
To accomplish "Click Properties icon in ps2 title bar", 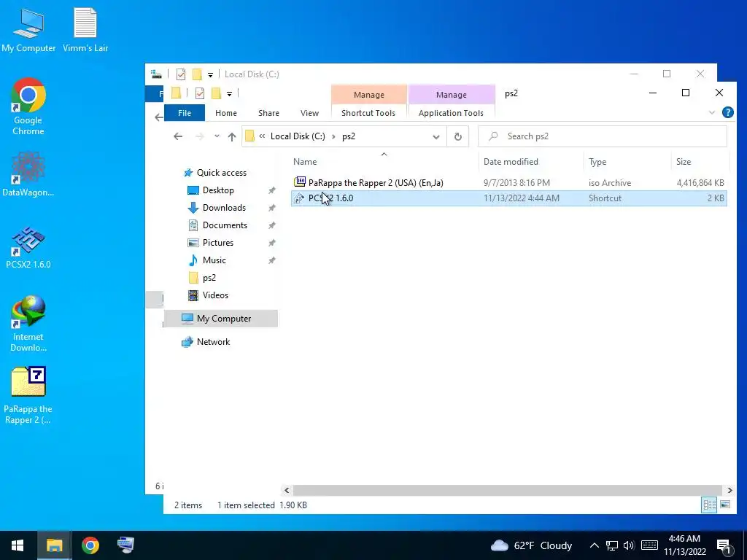I will point(200,93).
